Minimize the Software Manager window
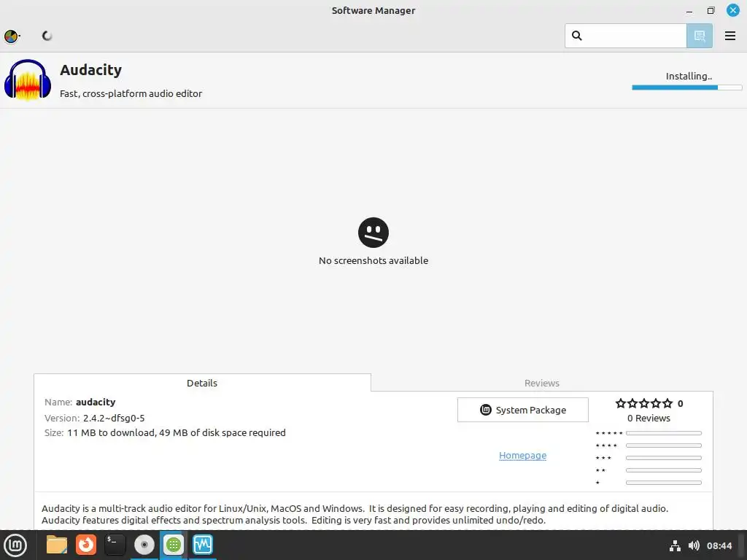Screen dimensions: 747x560 point(689,10)
